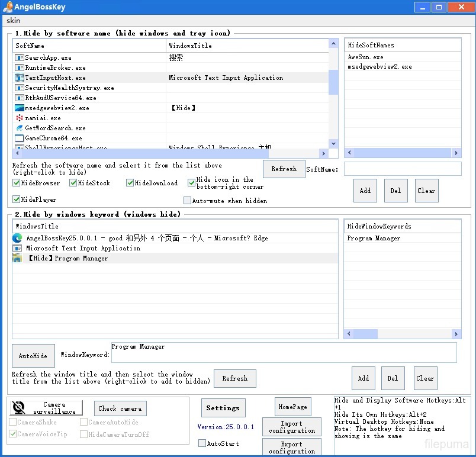Select msedgewebview2.exe in the HideSoftNames list
The height and width of the screenshot is (457, 476).
click(x=403, y=66)
